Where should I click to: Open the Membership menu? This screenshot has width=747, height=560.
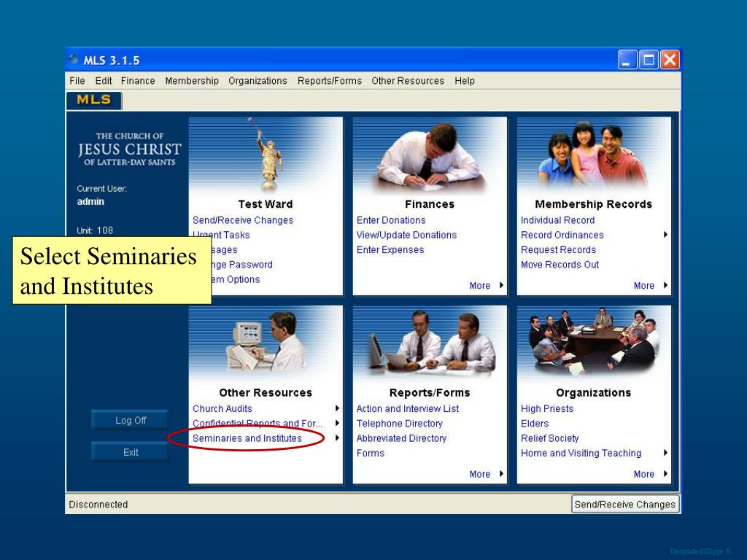[x=192, y=81]
